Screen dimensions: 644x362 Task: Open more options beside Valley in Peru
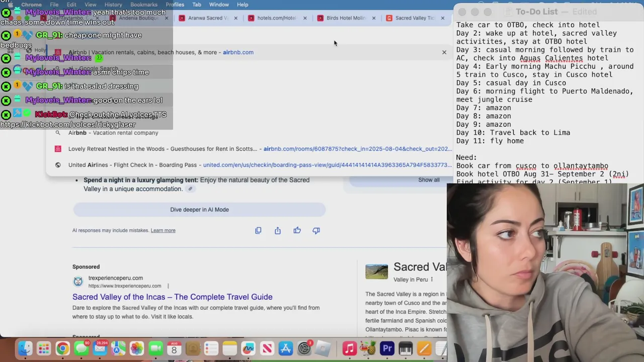tap(432, 280)
